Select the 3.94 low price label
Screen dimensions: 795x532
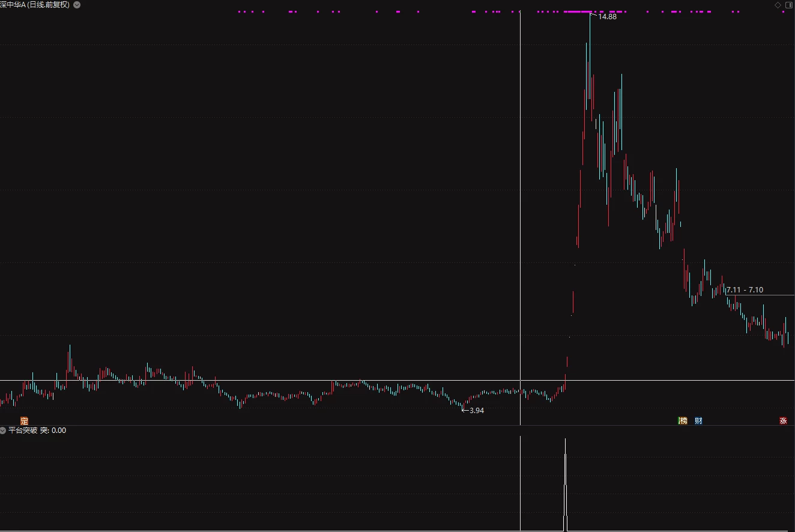click(476, 411)
